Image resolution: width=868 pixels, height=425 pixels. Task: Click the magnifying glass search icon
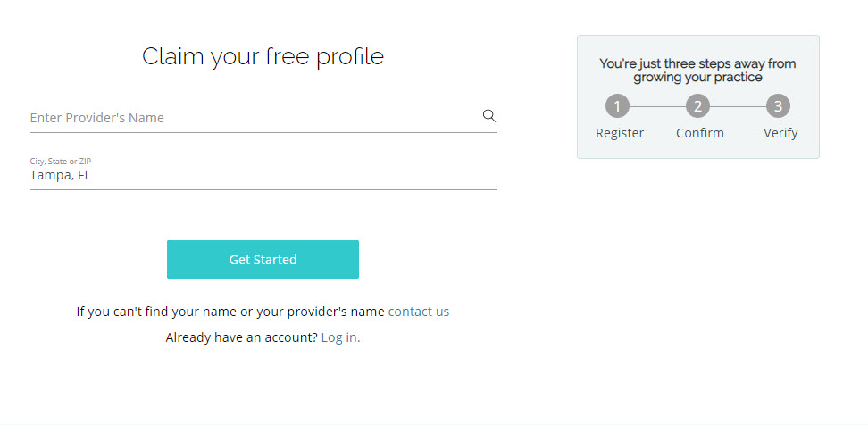(488, 116)
